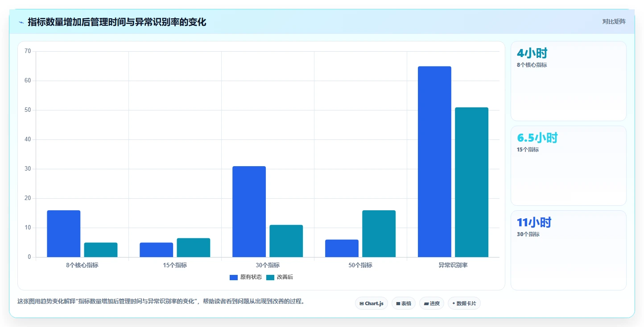Click the lightning icon beside the chart title
Image resolution: width=644 pixels, height=327 pixels.
tap(21, 22)
